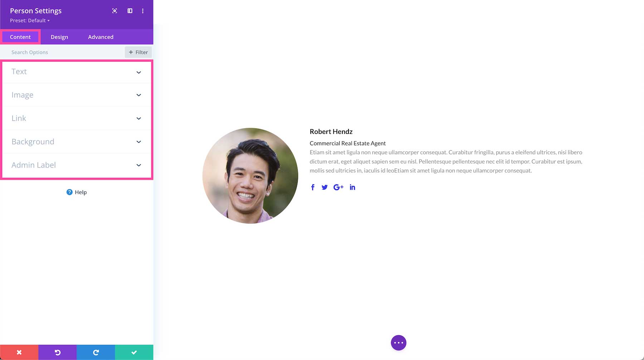Open the purple ellipsis page settings button
This screenshot has height=360, width=644.
[399, 342]
